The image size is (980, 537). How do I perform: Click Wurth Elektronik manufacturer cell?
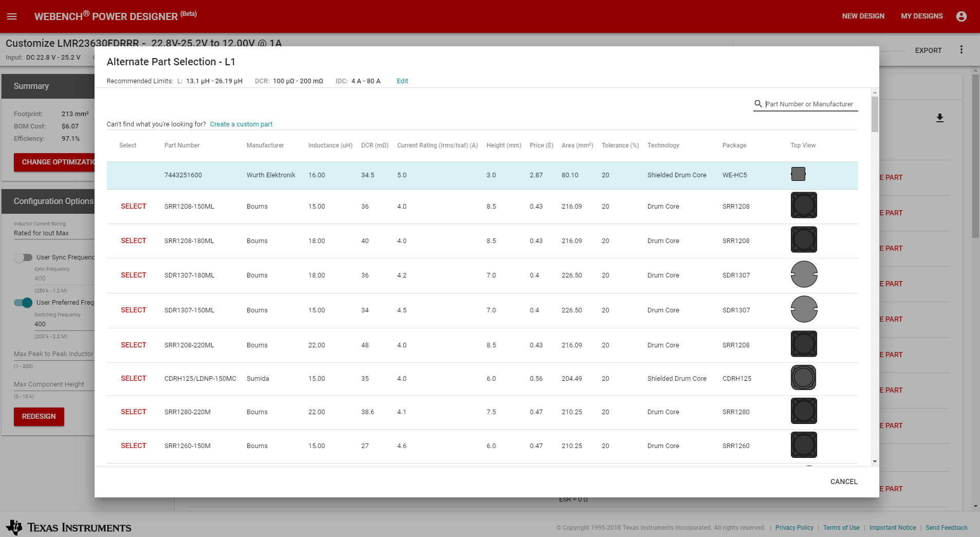coord(271,175)
